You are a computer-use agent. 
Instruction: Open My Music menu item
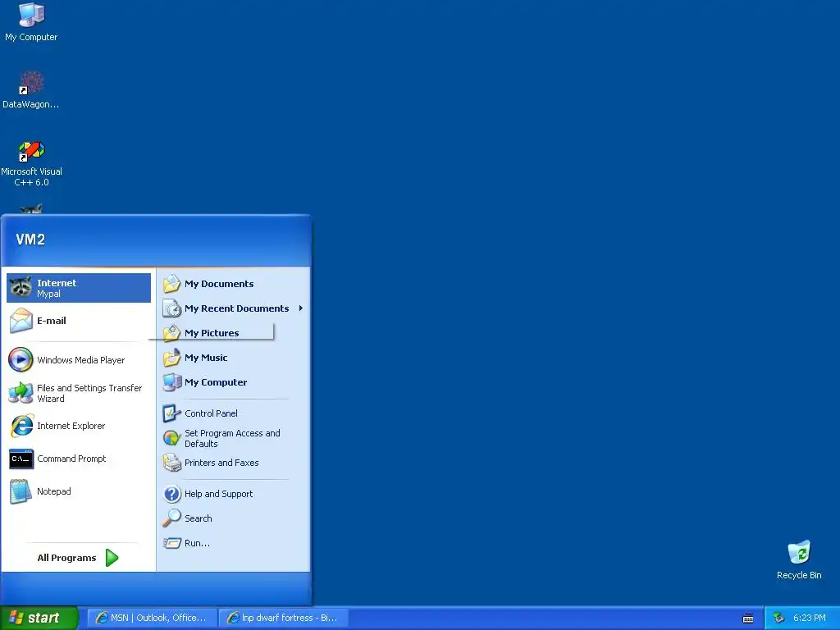coord(234,358)
